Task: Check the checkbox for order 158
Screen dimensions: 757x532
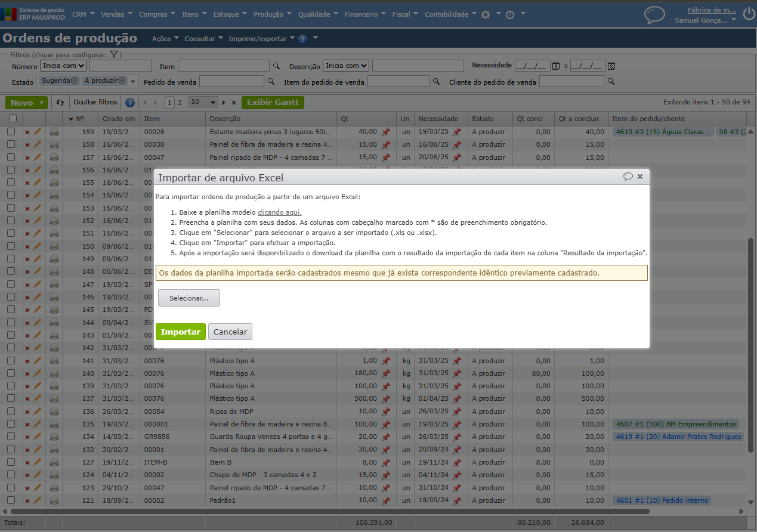Action: (x=12, y=144)
